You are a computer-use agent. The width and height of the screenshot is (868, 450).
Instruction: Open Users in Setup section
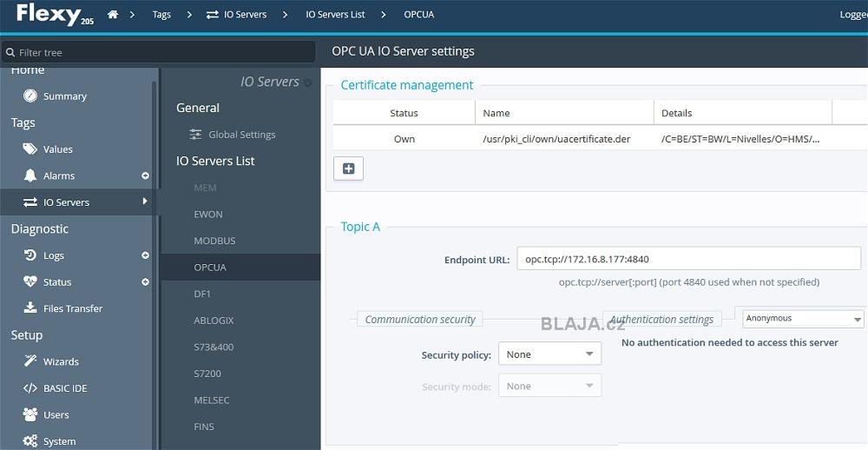56,414
